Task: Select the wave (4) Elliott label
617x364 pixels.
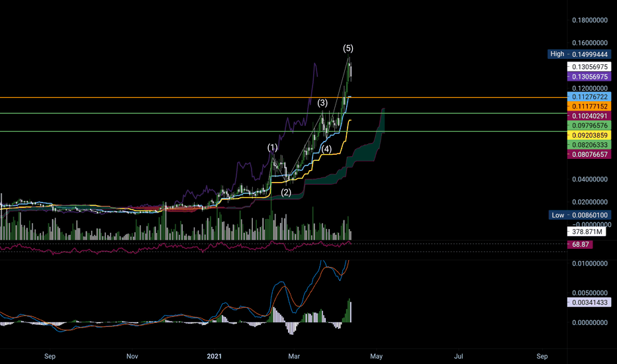Action: pyautogui.click(x=326, y=149)
